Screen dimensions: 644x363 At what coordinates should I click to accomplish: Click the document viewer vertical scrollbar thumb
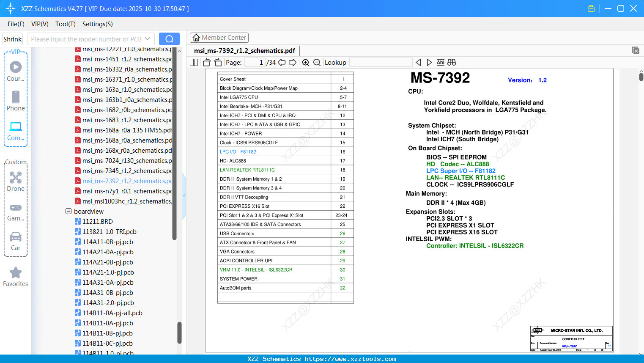pyautogui.click(x=641, y=77)
